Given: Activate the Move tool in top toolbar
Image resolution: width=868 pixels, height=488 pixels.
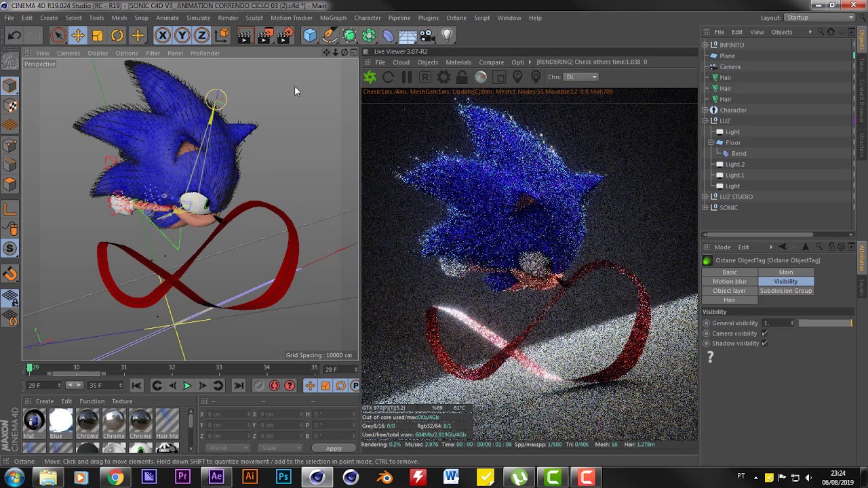Looking at the screenshot, I should point(78,35).
